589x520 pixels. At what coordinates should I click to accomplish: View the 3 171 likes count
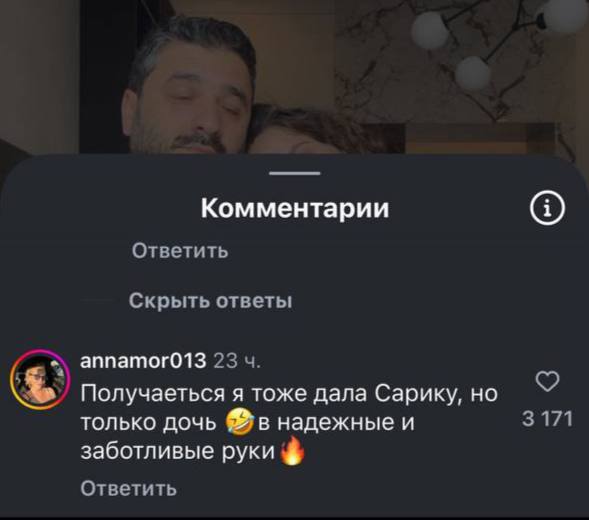(x=548, y=419)
